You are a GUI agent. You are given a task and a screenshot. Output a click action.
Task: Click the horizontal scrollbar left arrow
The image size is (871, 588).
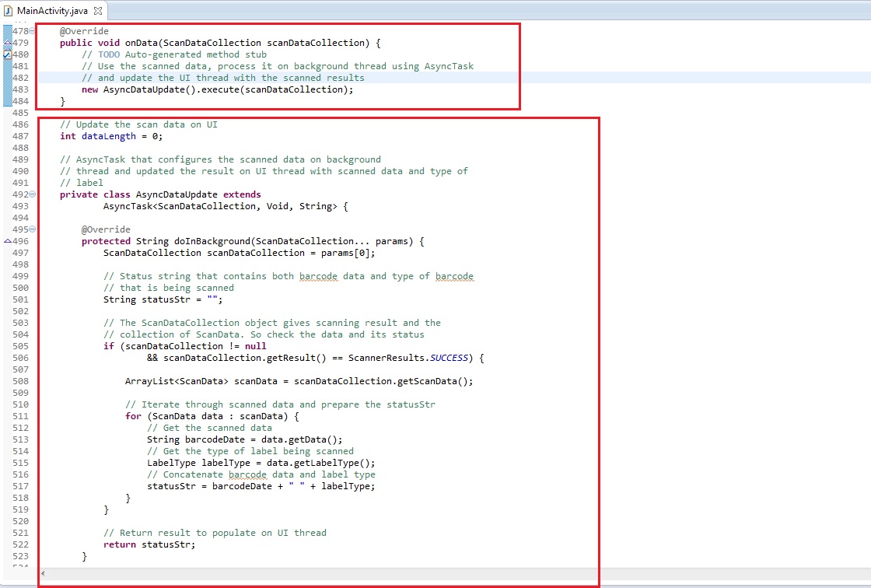43,573
